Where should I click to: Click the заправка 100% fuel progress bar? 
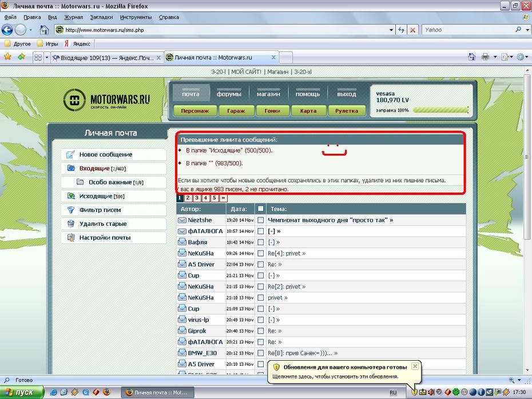tap(440, 110)
